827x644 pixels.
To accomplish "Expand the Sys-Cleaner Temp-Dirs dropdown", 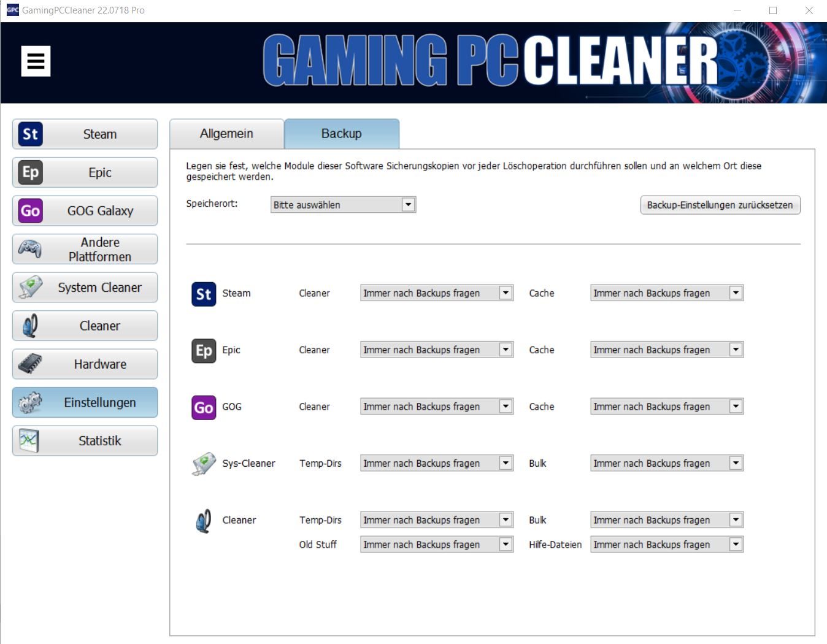I will coord(437,463).
